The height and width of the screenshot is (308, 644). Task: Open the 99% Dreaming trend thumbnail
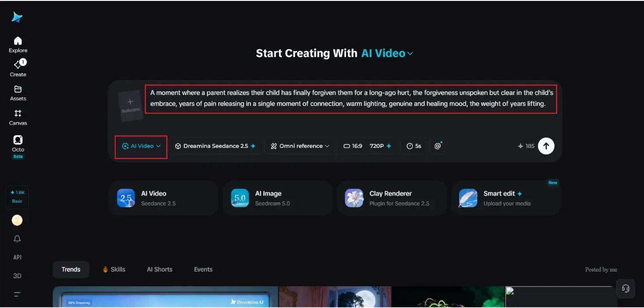(x=165, y=297)
